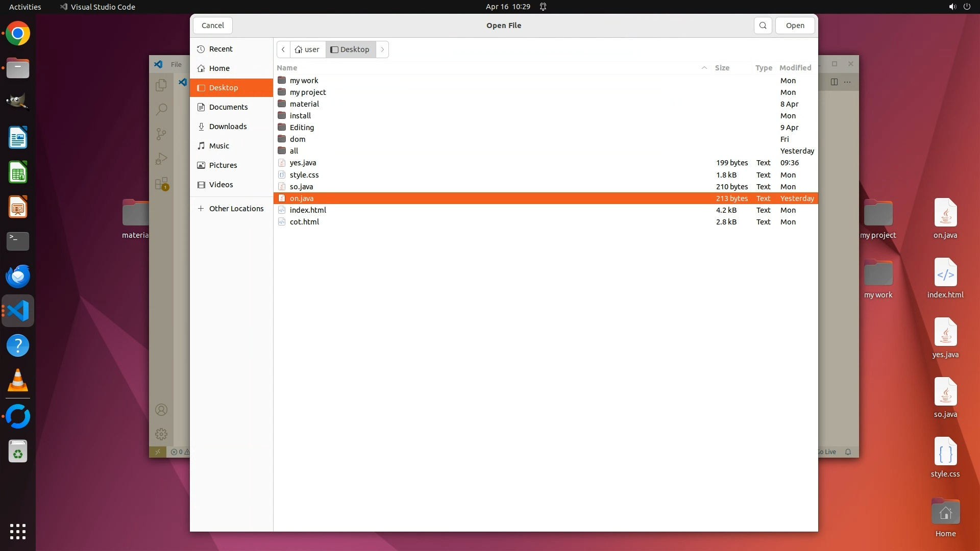Click the back chevron in path bar
The width and height of the screenshot is (980, 551).
click(x=283, y=49)
